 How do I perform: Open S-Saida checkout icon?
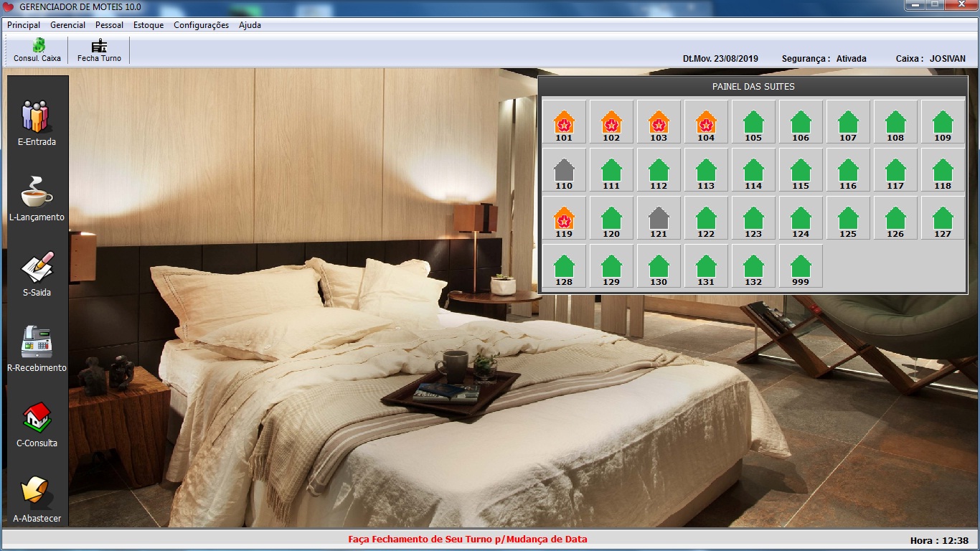click(37, 273)
